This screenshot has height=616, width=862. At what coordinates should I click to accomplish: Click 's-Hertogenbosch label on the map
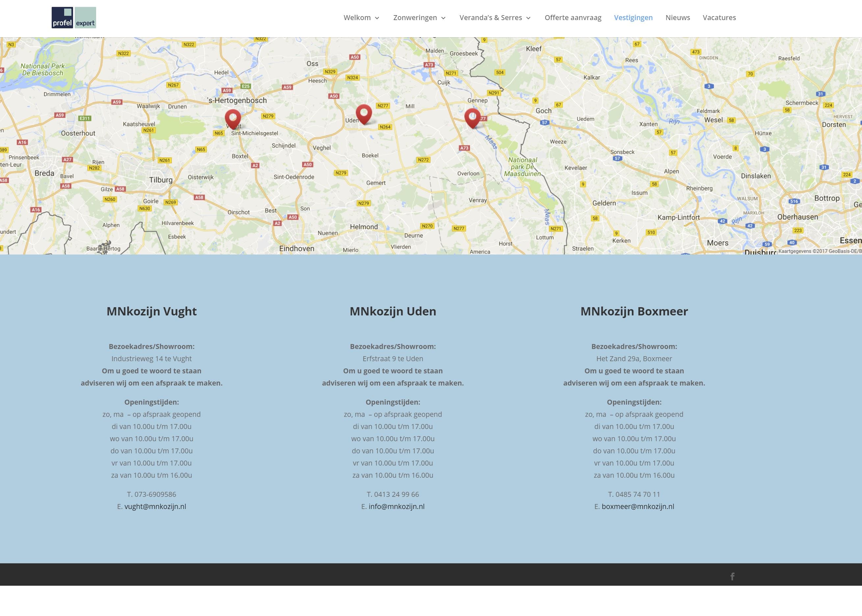237,100
